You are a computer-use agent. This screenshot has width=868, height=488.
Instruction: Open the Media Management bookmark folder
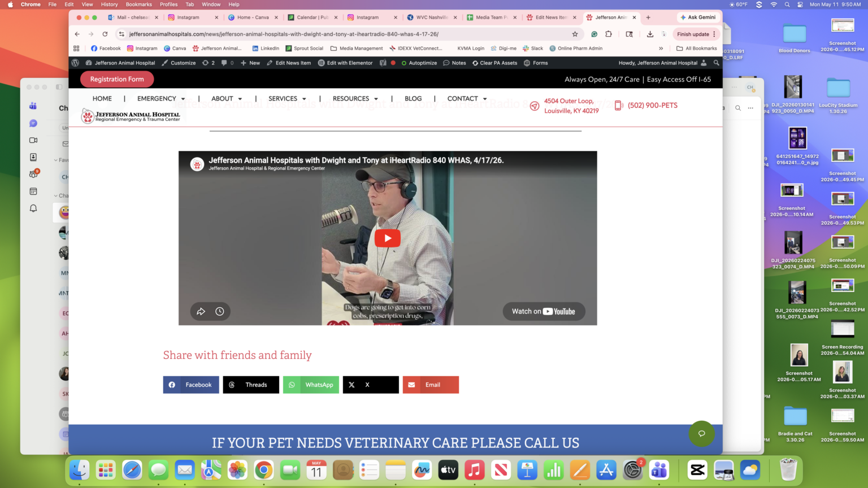tap(357, 48)
